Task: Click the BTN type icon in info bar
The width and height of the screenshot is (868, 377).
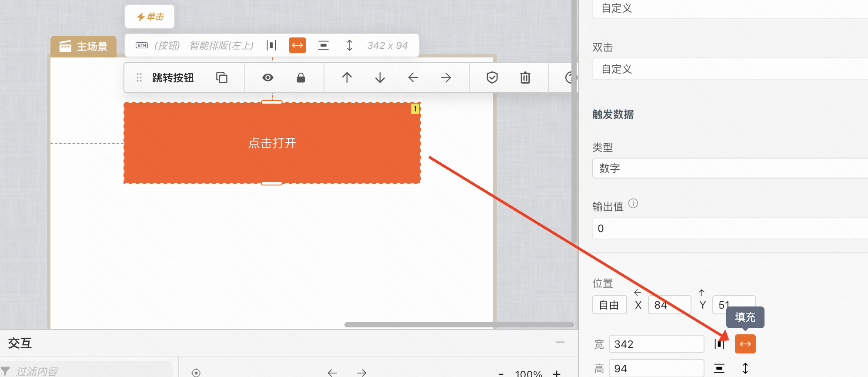Action: pos(142,45)
